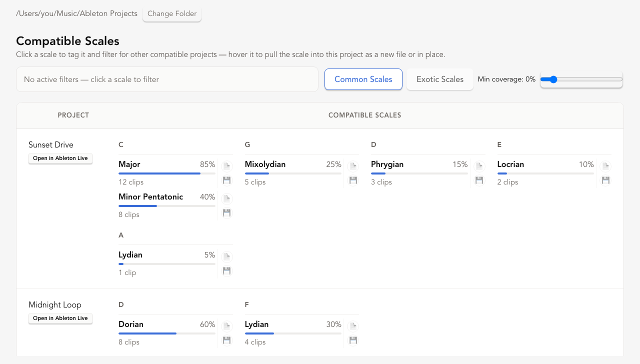Save E Locrian scale in place
640x364 pixels.
click(606, 180)
